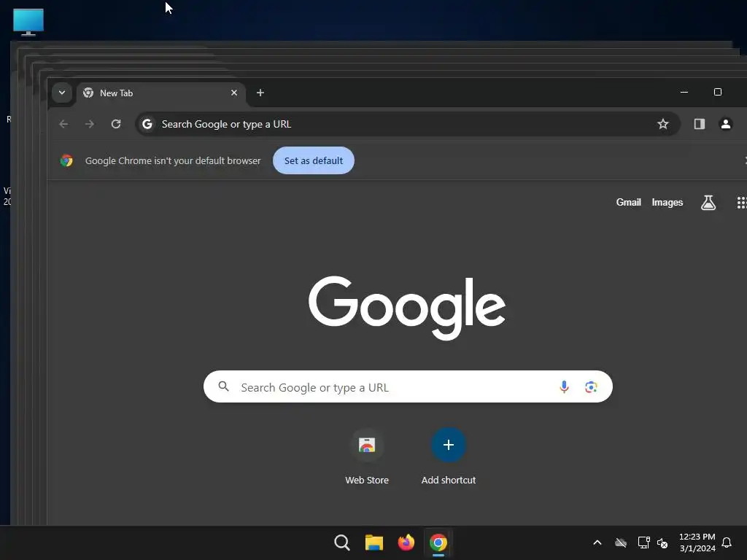Image resolution: width=747 pixels, height=560 pixels.
Task: Open the notifications bell
Action: coord(727,542)
